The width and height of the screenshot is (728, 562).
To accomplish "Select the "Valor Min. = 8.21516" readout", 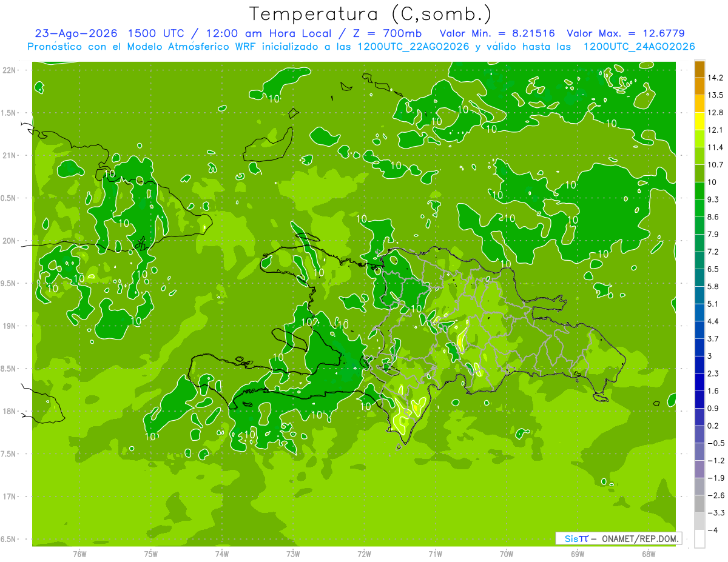I will pyautogui.click(x=497, y=33).
